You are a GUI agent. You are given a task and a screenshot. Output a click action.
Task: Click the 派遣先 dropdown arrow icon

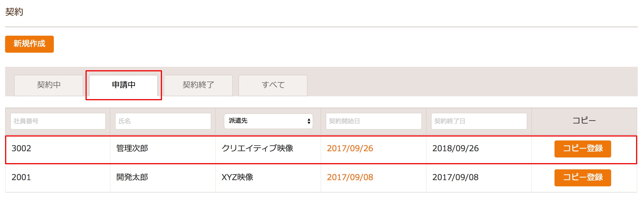(309, 121)
